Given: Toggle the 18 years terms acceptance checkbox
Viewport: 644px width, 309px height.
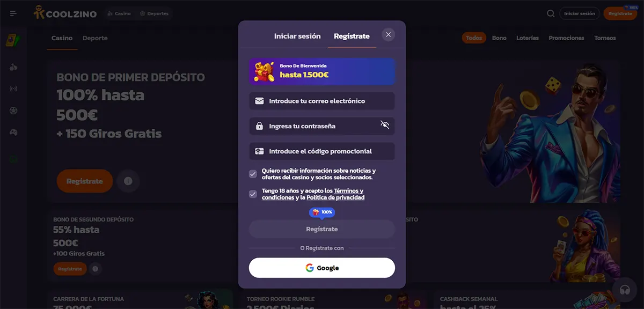Looking at the screenshot, I should pos(253,194).
